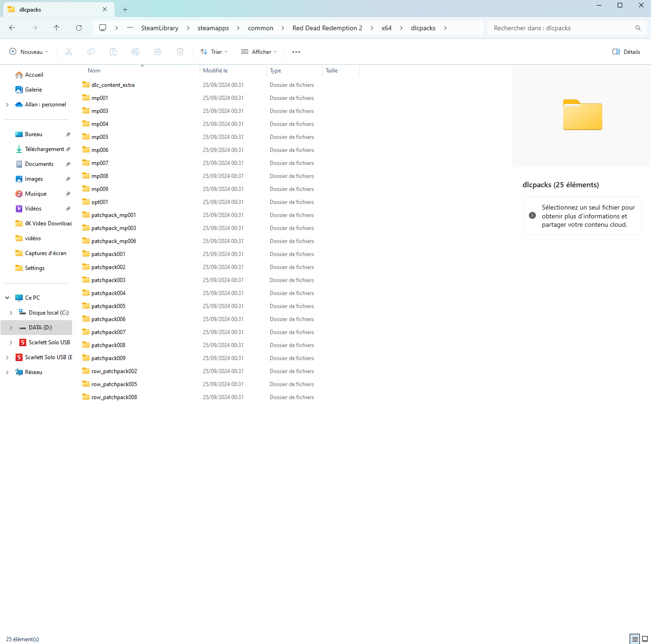Toggle the Détails pane
The width and height of the screenshot is (651, 644).
pyautogui.click(x=626, y=52)
